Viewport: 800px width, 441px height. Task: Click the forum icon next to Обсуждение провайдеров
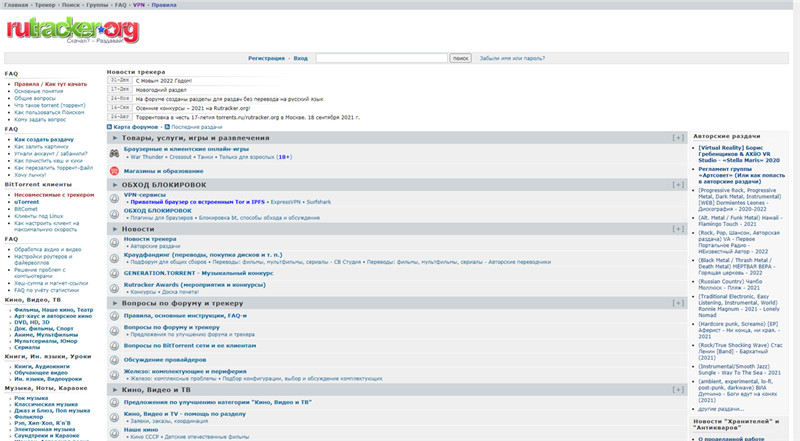click(x=115, y=360)
